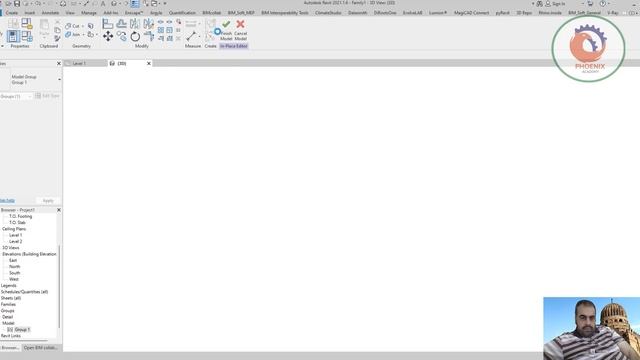Click the Edit Type button
This screenshot has width=640, height=360.
point(47,96)
